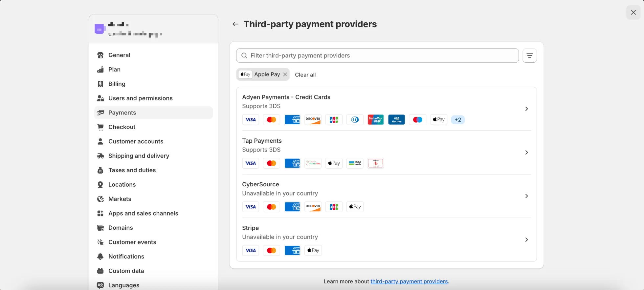
Task: Open Plan settings
Action: coord(153,70)
